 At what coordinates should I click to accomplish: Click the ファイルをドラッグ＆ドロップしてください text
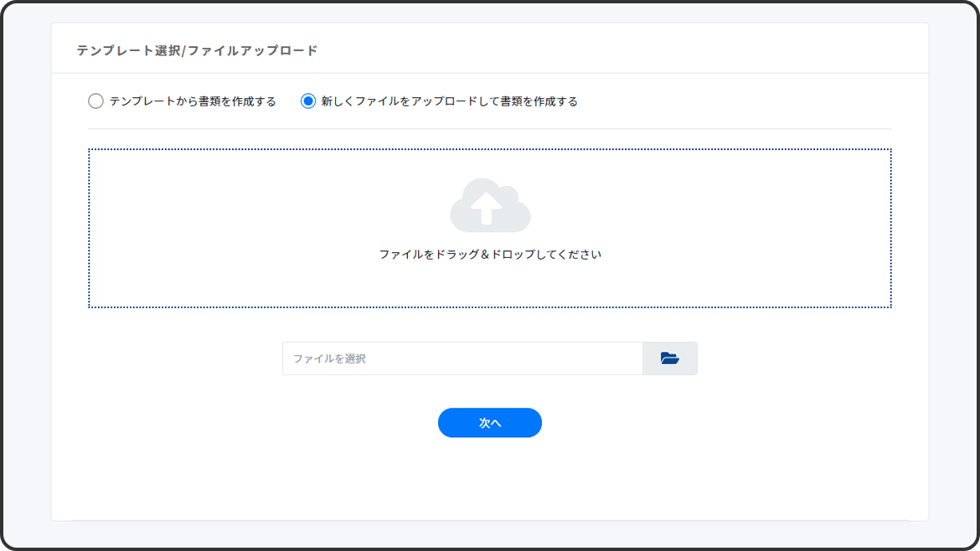tap(490, 255)
